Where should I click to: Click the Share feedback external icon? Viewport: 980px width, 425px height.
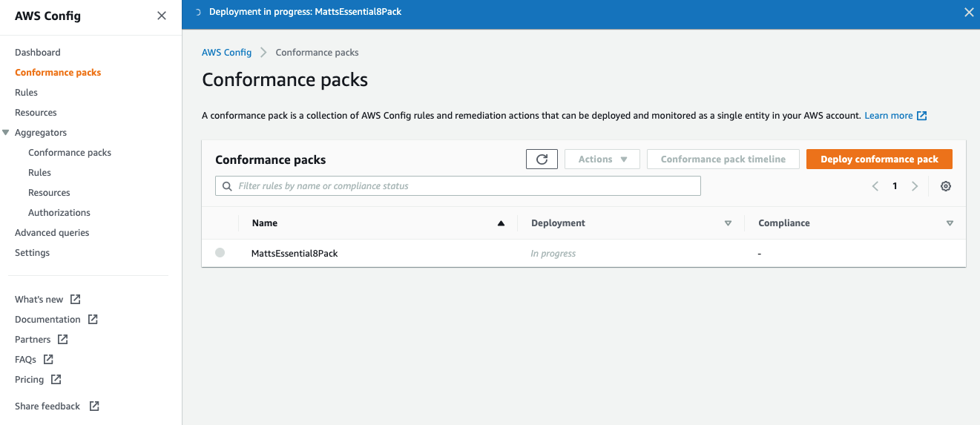pyautogui.click(x=94, y=406)
